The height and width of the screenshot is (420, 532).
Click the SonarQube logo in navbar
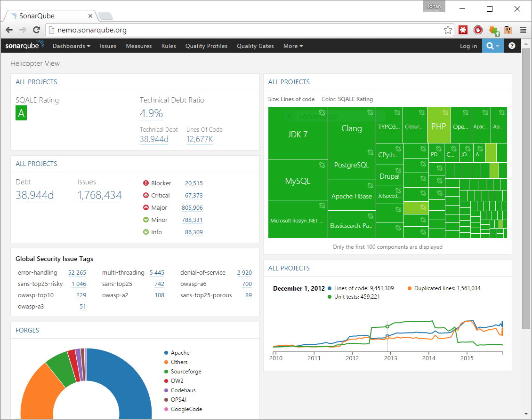(24, 46)
